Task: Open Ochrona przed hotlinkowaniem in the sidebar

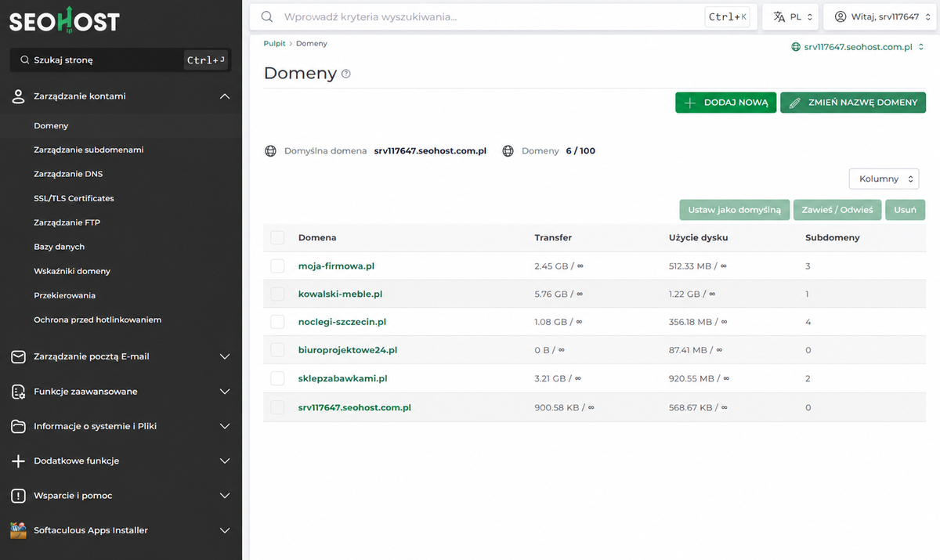Action: 97,320
